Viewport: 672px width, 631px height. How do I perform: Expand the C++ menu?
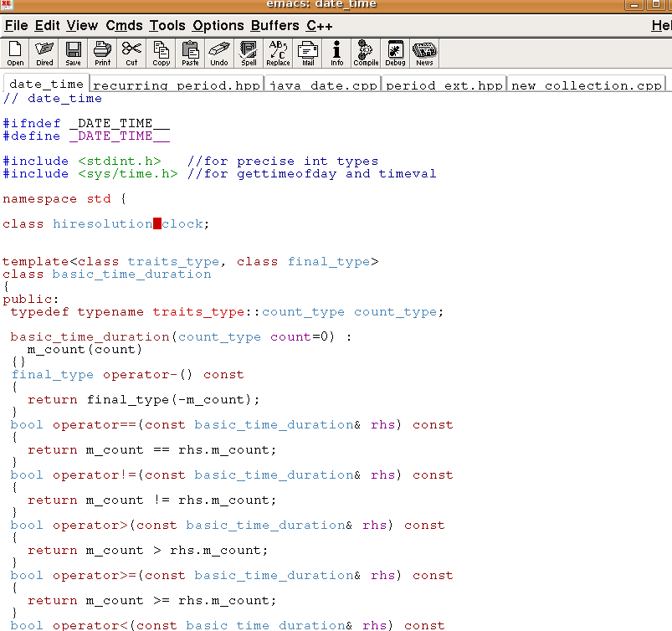coord(320,26)
